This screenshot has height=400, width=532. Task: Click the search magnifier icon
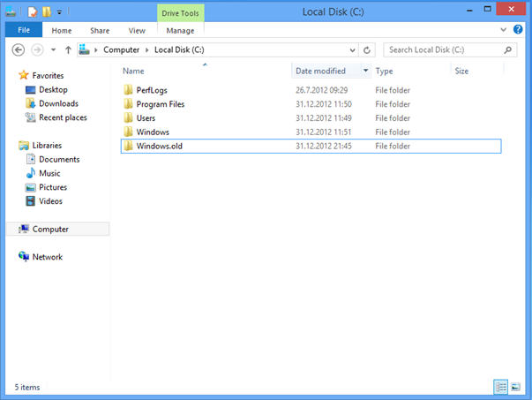pyautogui.click(x=507, y=50)
